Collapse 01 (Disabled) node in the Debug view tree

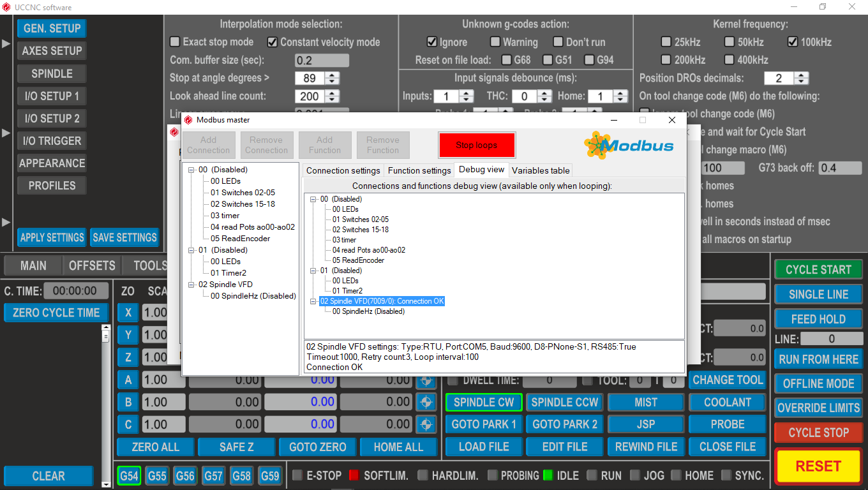point(313,271)
